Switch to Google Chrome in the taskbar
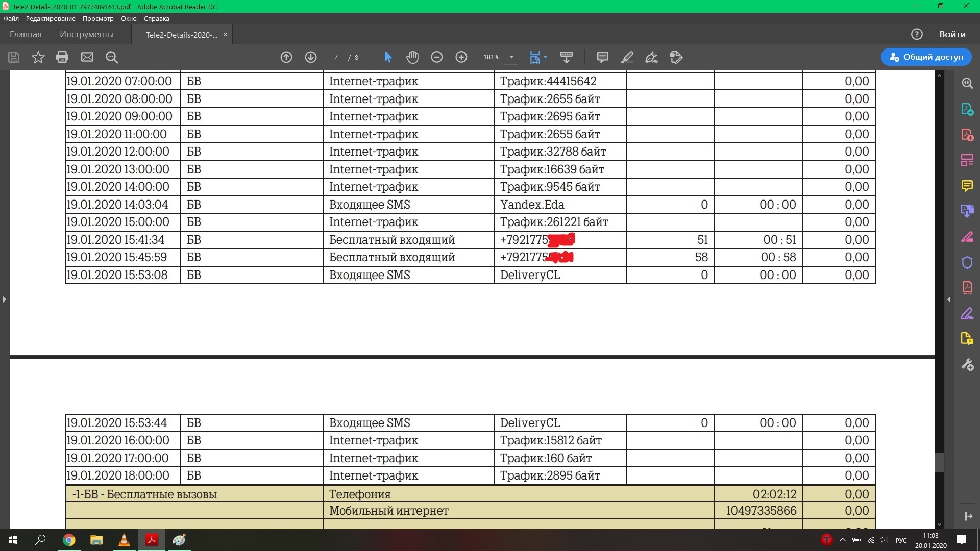 (x=69, y=540)
